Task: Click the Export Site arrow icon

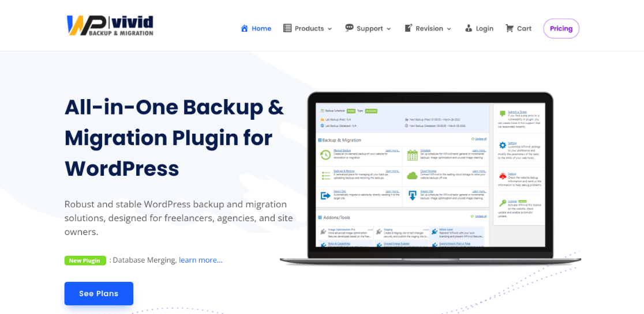Action: click(325, 196)
